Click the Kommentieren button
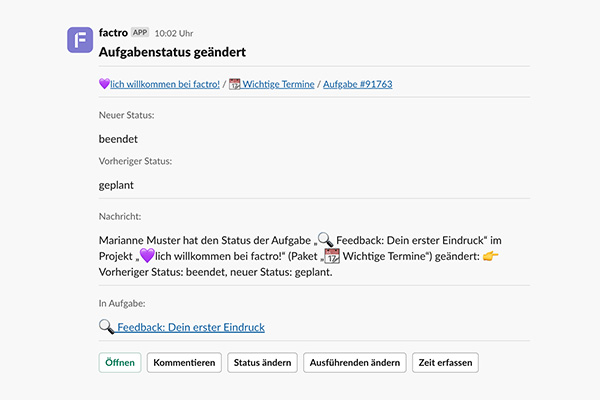Screen dimensions: 600x400 [184, 362]
